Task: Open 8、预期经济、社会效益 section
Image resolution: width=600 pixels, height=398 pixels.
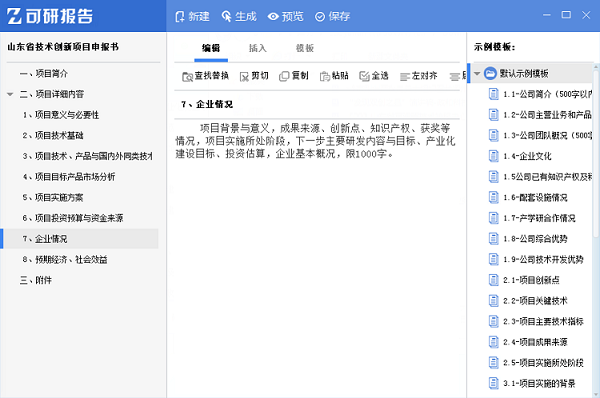Action: point(65,259)
